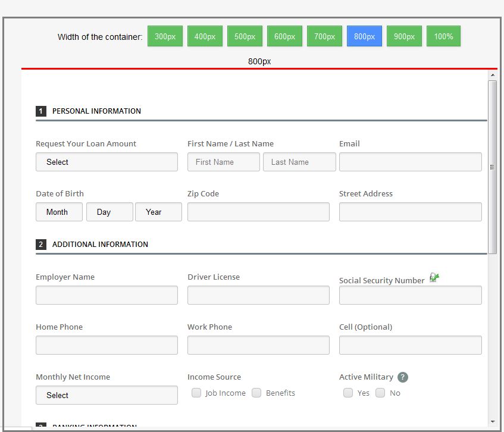The image size is (504, 432).
Task: Open the Year dropdown for birth date
Action: click(158, 212)
